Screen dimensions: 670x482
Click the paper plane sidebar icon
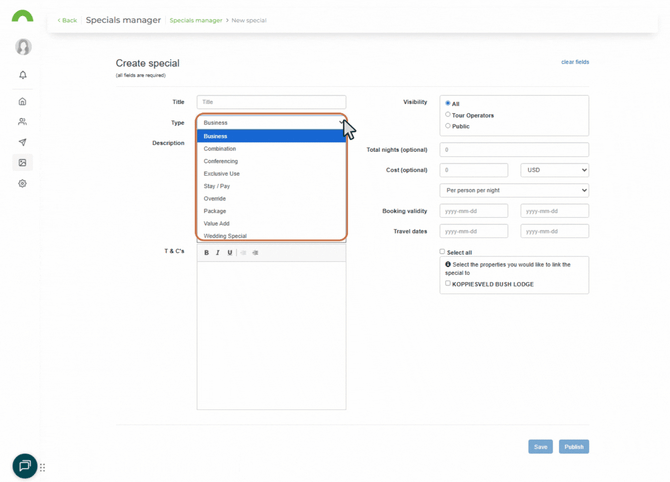click(x=22, y=142)
